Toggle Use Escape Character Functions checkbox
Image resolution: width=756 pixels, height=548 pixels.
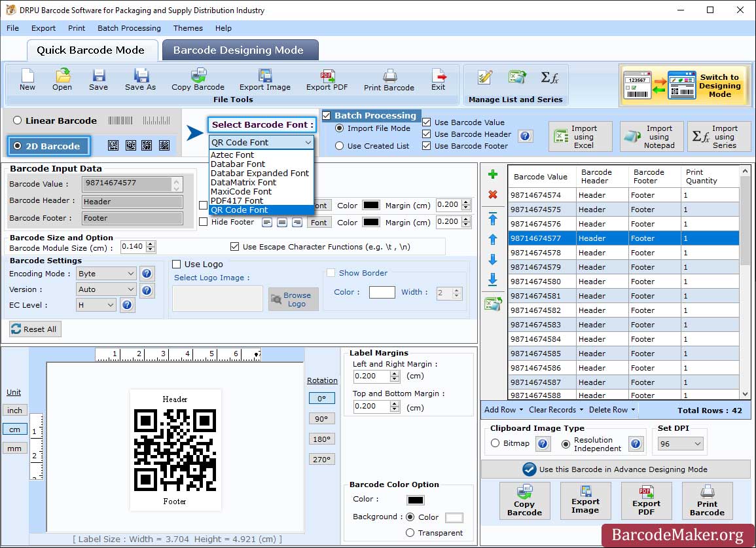point(235,247)
